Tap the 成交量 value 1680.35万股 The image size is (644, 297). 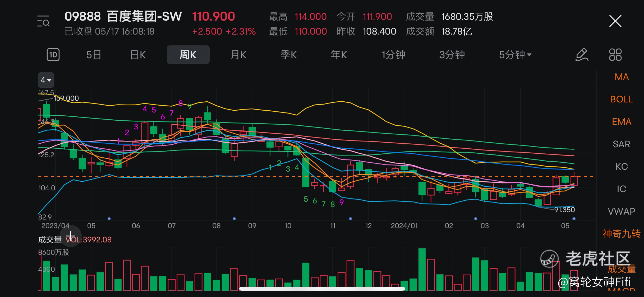coord(467,17)
